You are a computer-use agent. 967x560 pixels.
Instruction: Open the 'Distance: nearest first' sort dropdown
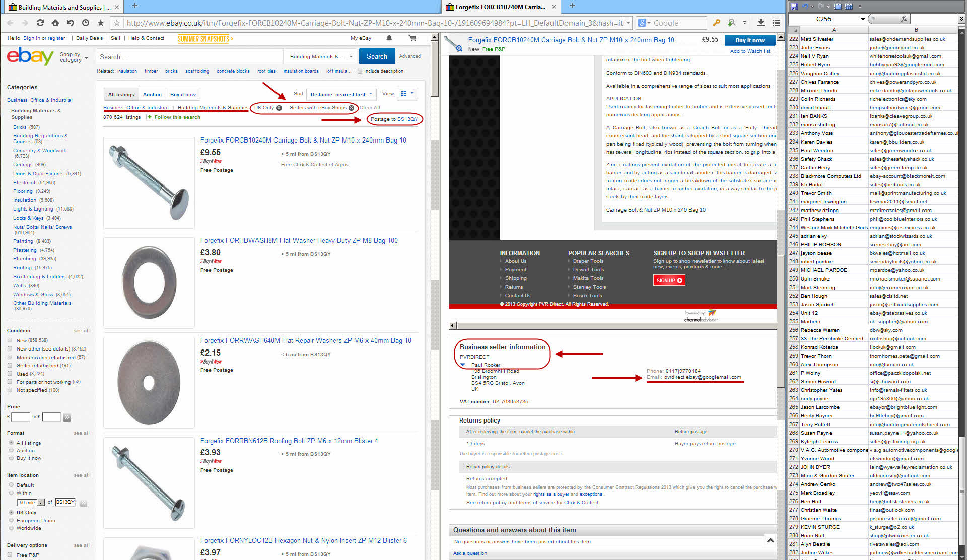point(341,94)
